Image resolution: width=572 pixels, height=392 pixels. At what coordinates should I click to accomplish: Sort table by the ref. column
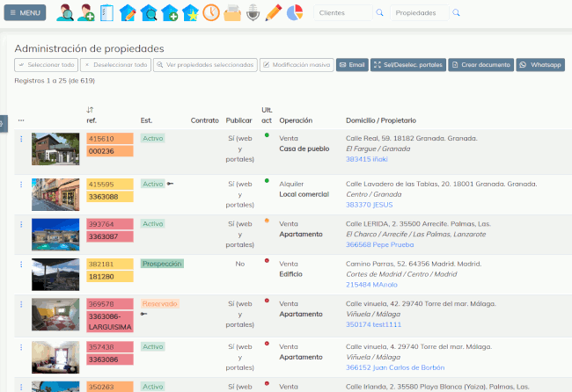tap(90, 110)
